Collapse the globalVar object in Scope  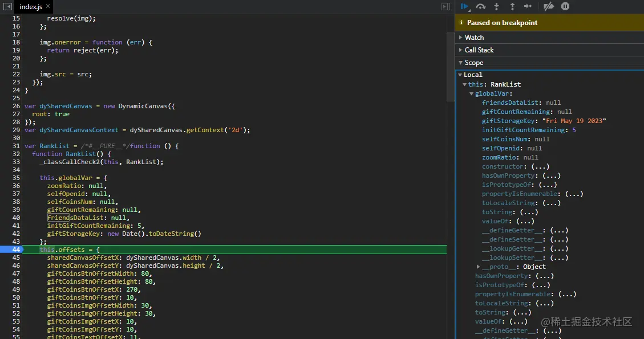[x=472, y=93]
